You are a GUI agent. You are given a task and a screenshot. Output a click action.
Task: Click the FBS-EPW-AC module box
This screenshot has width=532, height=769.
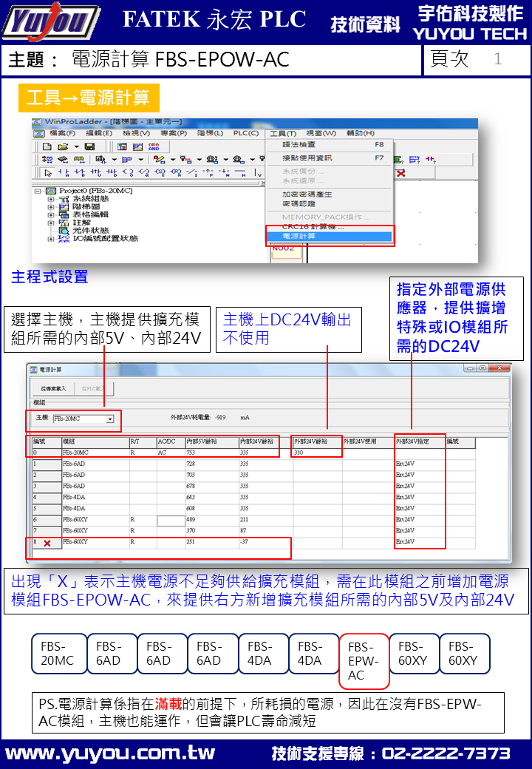click(364, 661)
